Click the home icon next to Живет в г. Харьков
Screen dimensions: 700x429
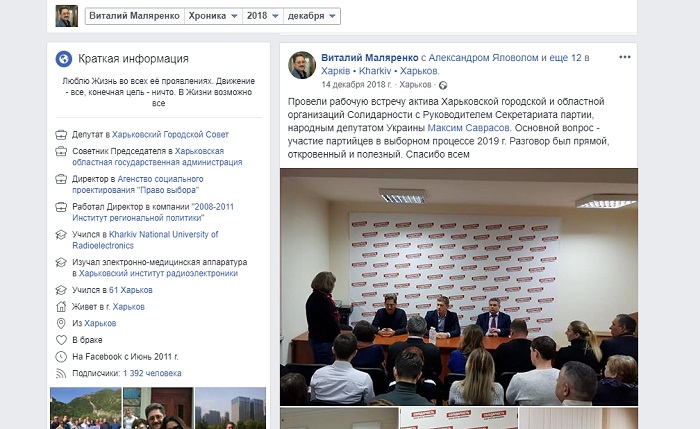pos(61,307)
